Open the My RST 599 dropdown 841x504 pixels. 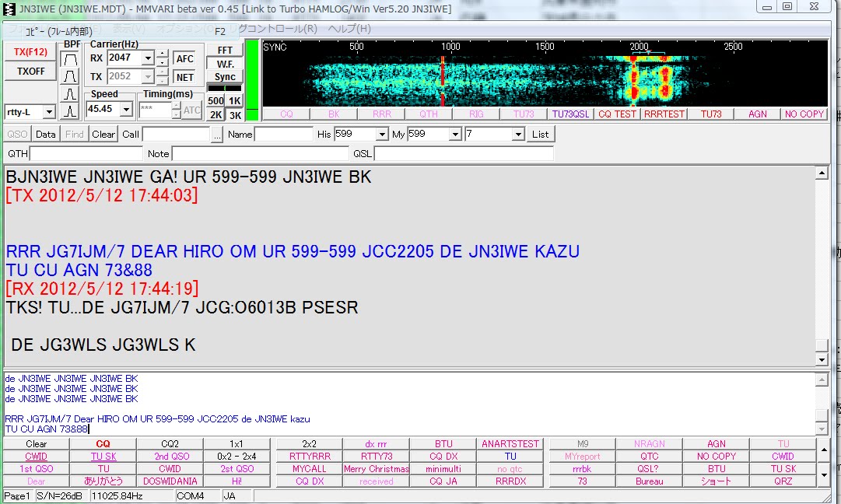pyautogui.click(x=455, y=134)
